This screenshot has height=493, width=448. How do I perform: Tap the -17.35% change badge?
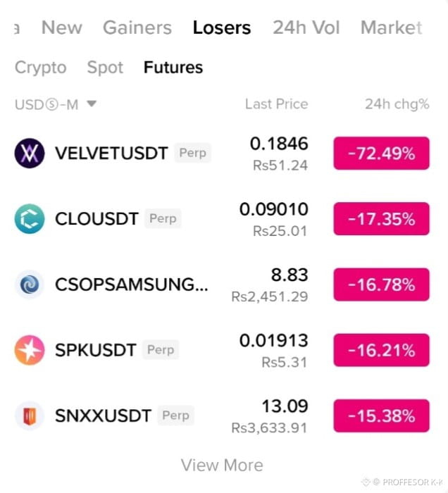tap(381, 219)
